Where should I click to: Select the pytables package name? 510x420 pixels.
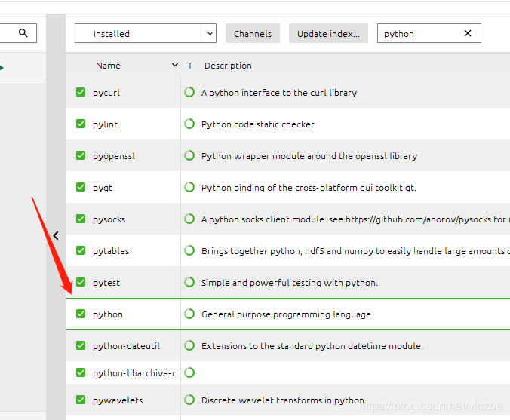tap(111, 251)
